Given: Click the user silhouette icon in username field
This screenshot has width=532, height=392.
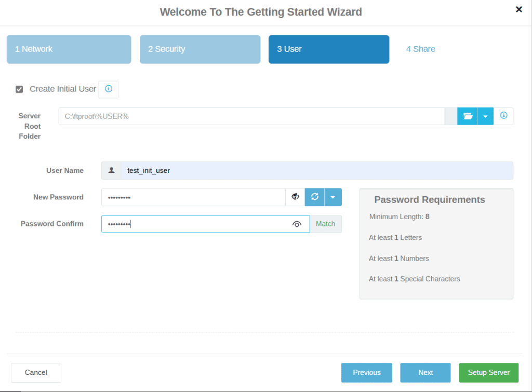Looking at the screenshot, I should 111,170.
